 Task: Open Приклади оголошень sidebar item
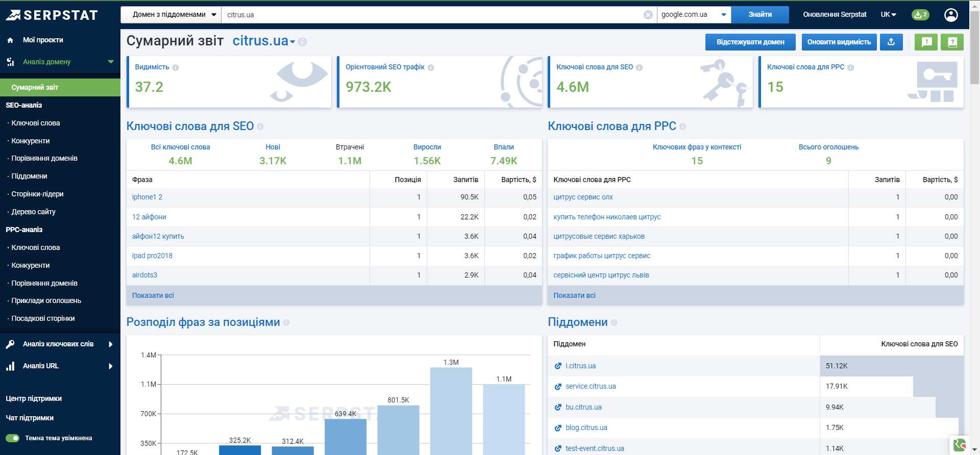pos(46,300)
